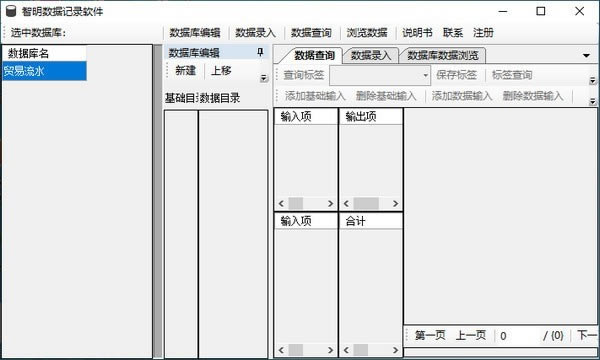This screenshot has height=360, width=600.
Task: Click 添加基础输入 button
Action: tap(315, 96)
